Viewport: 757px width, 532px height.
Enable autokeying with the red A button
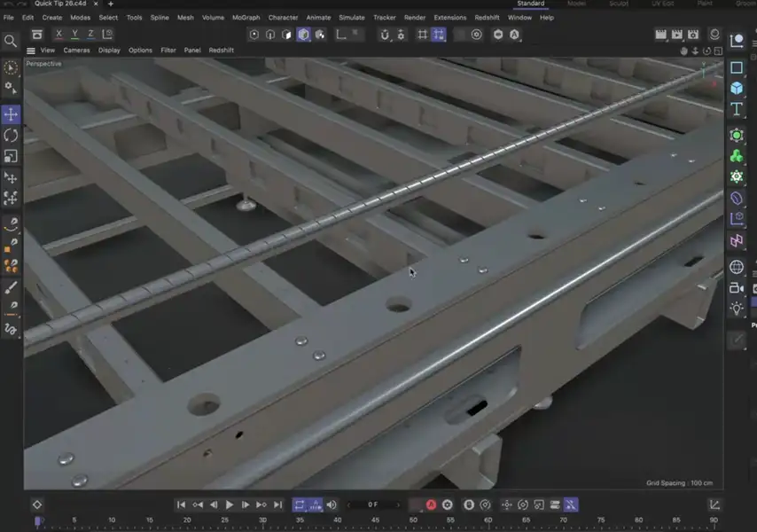pos(431,505)
